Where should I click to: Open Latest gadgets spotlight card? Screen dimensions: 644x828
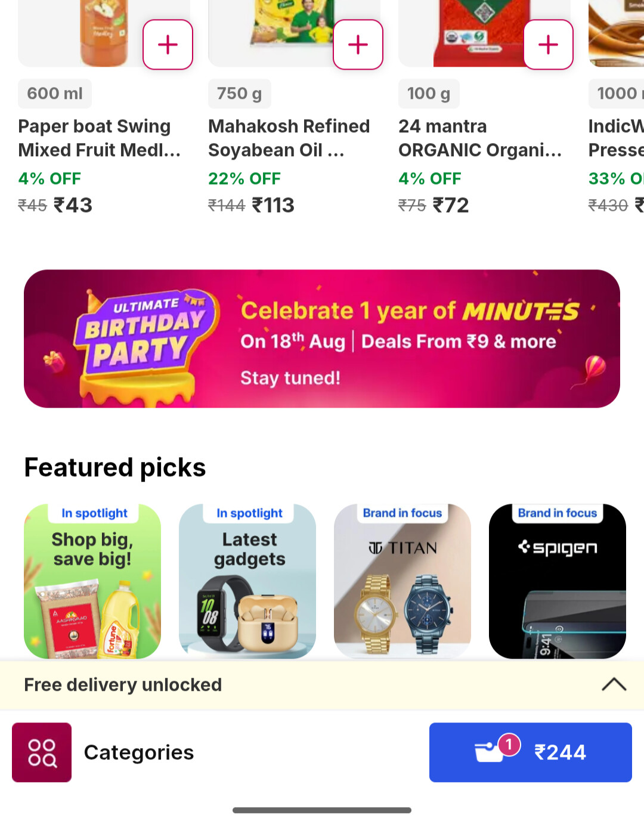(x=247, y=581)
